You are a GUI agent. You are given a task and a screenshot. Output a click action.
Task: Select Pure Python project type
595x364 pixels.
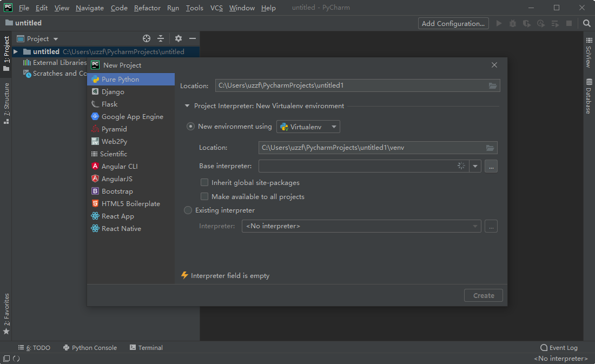tap(131, 80)
